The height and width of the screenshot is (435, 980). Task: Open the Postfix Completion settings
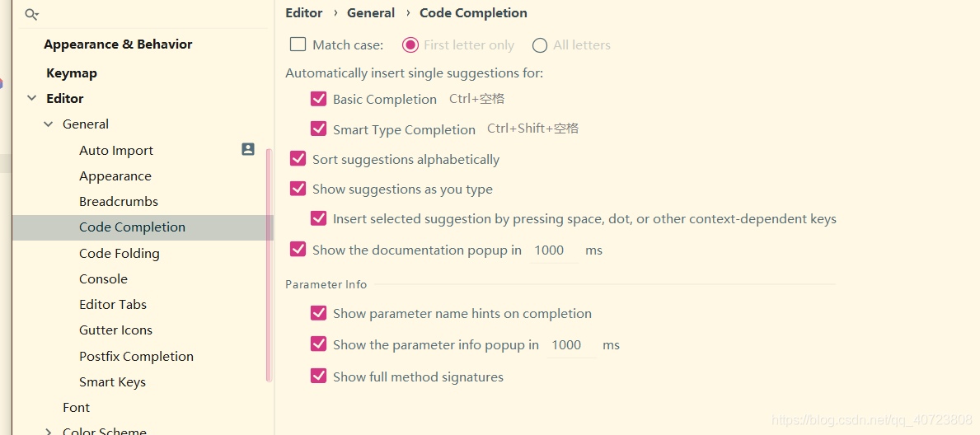pos(136,356)
